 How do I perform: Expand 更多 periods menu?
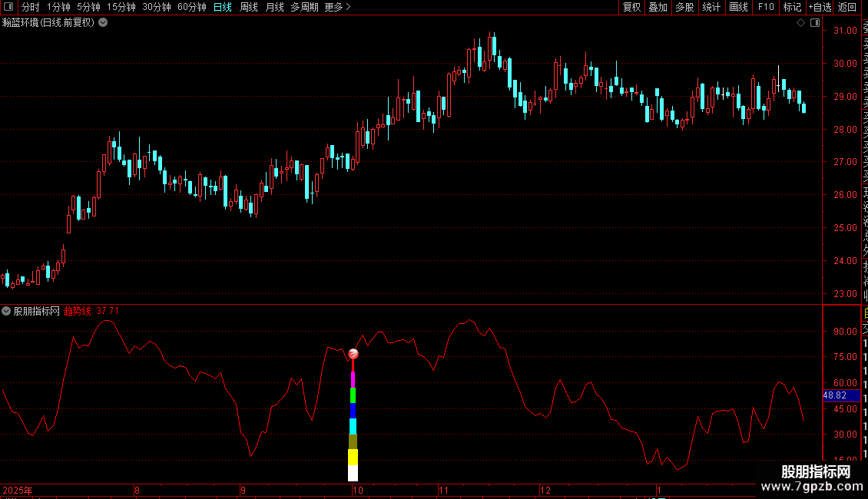(x=337, y=7)
